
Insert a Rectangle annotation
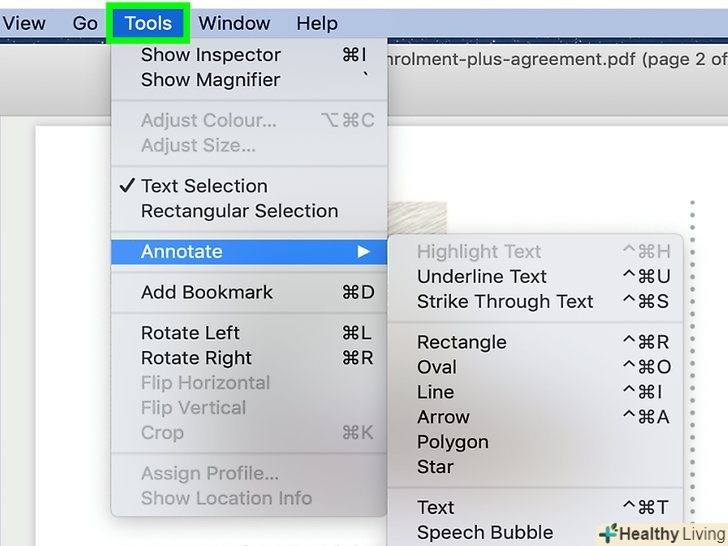tap(462, 342)
